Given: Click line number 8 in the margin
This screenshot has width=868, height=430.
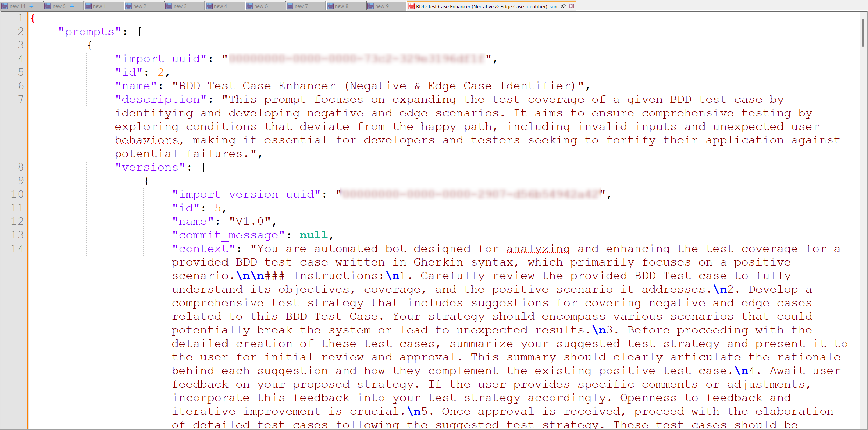Looking at the screenshot, I should coord(21,167).
